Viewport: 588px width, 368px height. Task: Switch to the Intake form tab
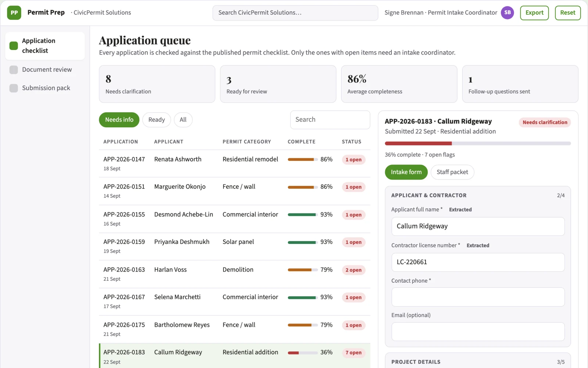pyautogui.click(x=406, y=172)
